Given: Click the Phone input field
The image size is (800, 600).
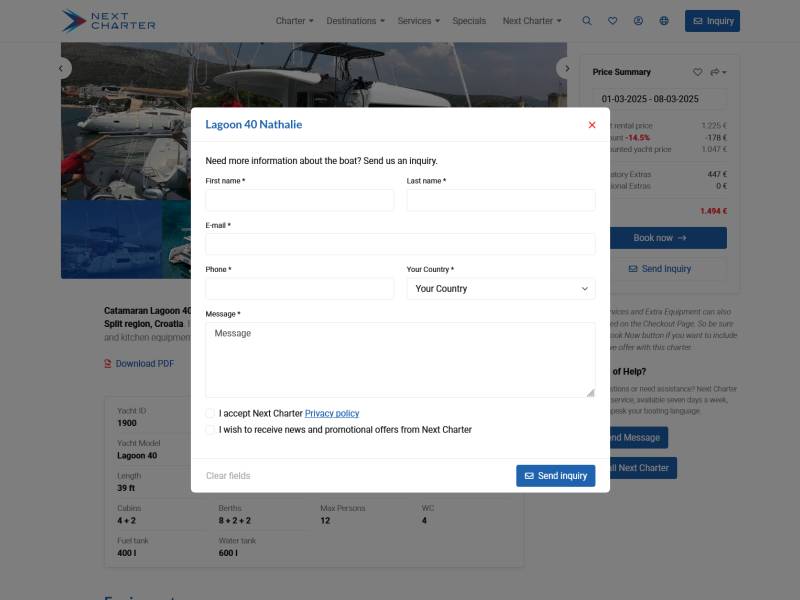Looking at the screenshot, I should (299, 289).
